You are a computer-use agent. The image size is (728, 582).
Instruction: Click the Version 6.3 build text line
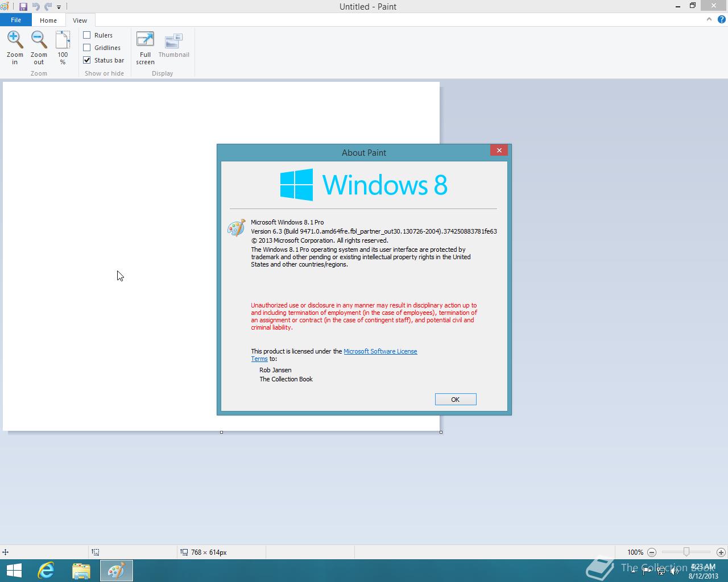pos(374,231)
